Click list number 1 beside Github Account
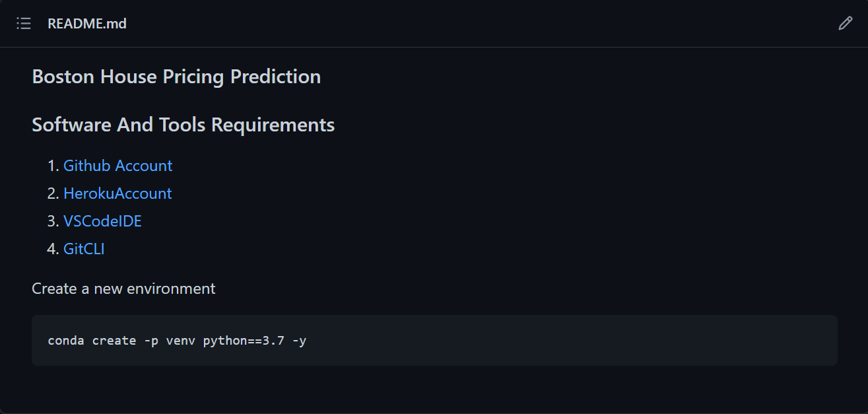This screenshot has height=414, width=868. coord(53,166)
